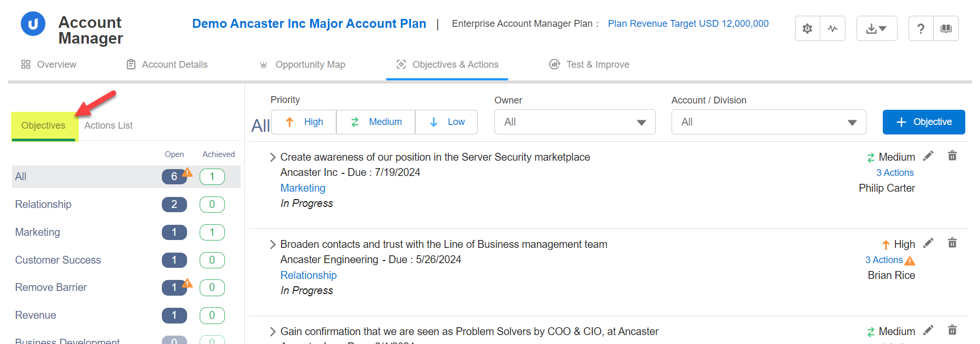Edit the Gain confirmation objective
The width and height of the screenshot is (980, 344).
tap(929, 330)
